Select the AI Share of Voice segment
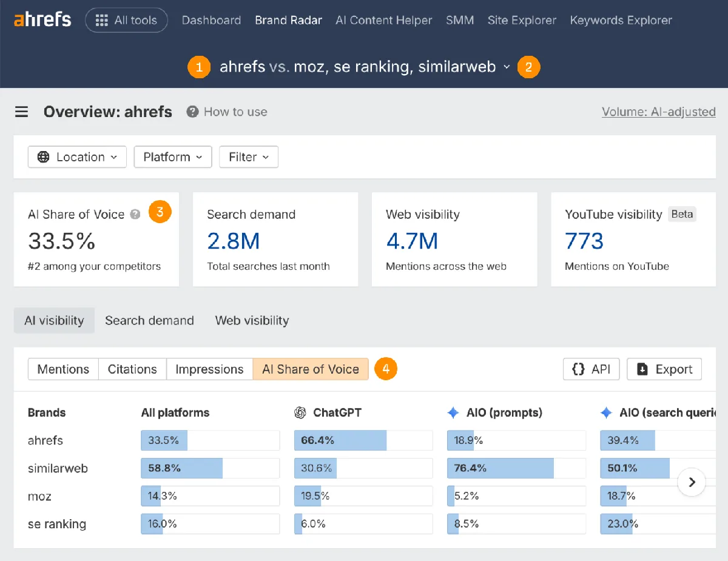This screenshot has height=561, width=728. click(x=311, y=369)
